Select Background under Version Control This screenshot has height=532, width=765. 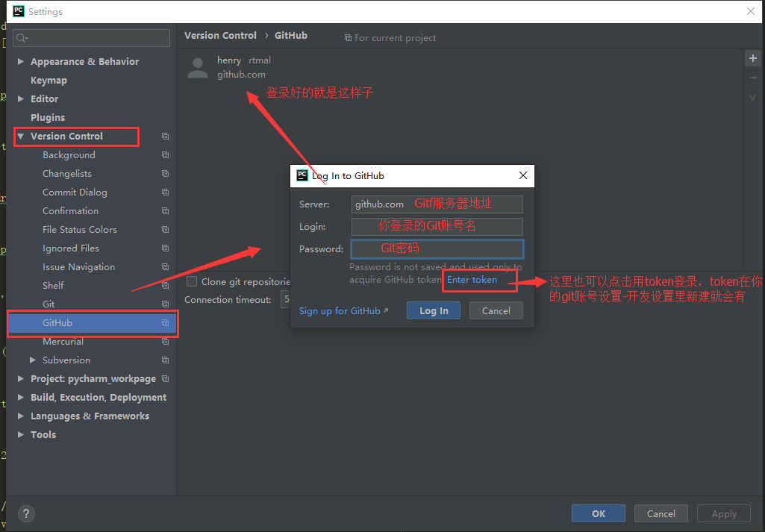69,154
